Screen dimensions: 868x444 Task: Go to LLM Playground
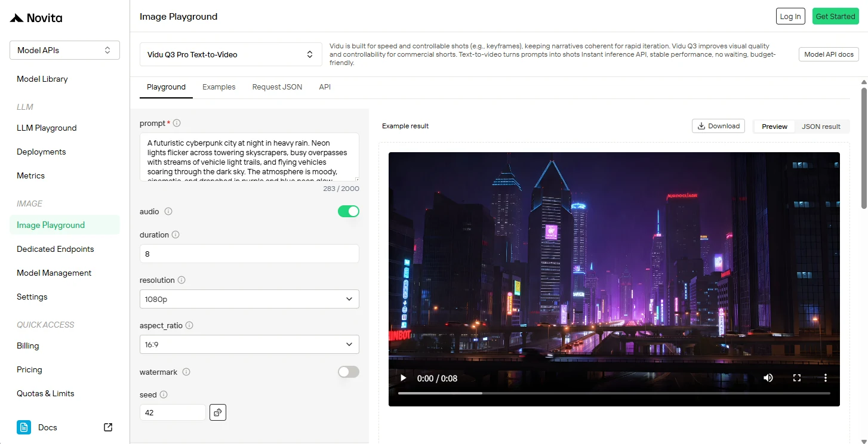coord(47,128)
